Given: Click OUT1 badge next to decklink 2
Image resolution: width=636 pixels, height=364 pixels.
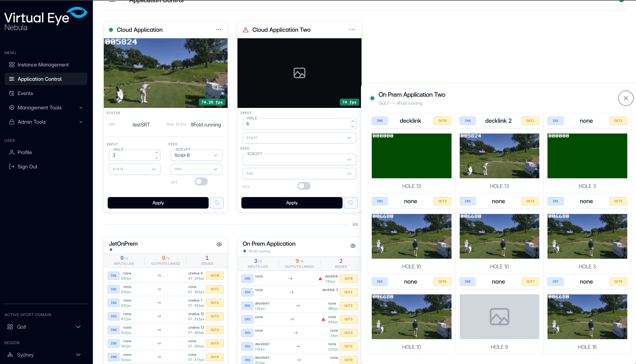Looking at the screenshot, I should click(x=530, y=121).
